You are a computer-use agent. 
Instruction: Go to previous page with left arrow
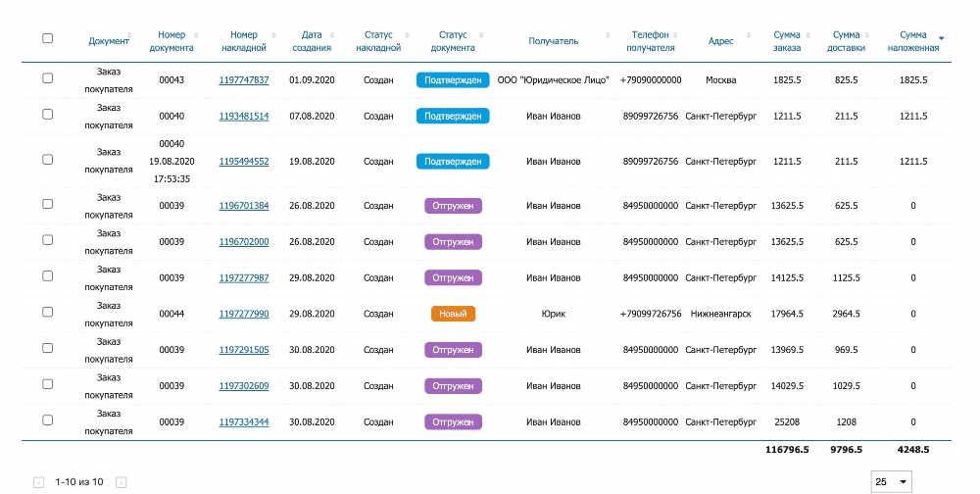(x=39, y=482)
